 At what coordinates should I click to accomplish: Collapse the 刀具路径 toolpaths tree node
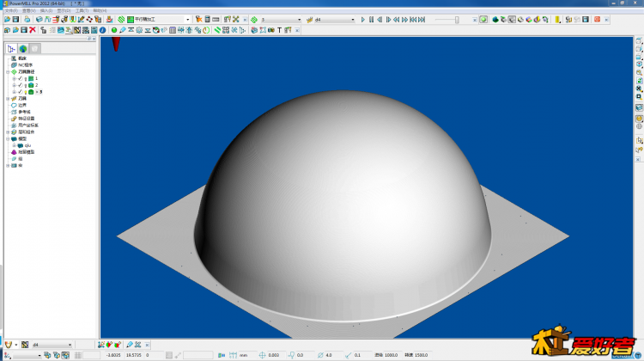(x=8, y=72)
